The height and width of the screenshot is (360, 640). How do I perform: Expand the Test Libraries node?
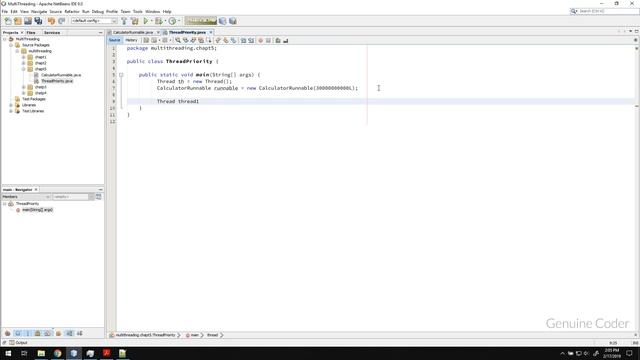point(11,111)
